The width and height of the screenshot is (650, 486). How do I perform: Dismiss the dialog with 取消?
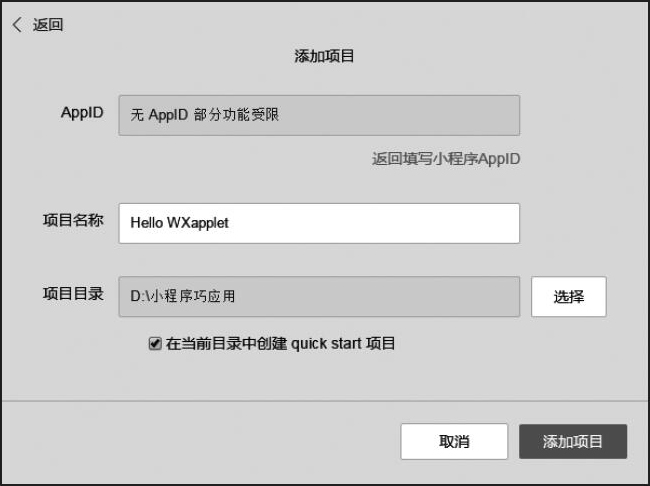pos(454,442)
